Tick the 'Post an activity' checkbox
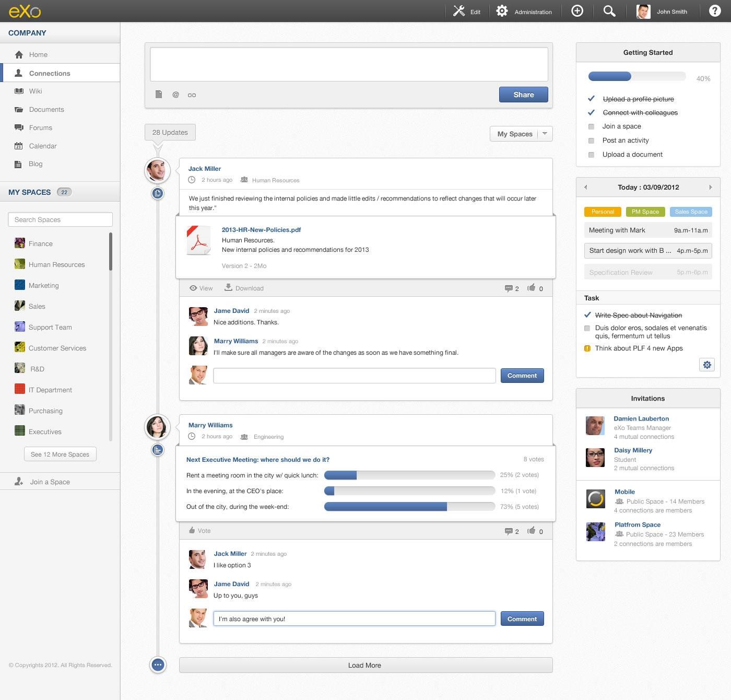 (591, 141)
